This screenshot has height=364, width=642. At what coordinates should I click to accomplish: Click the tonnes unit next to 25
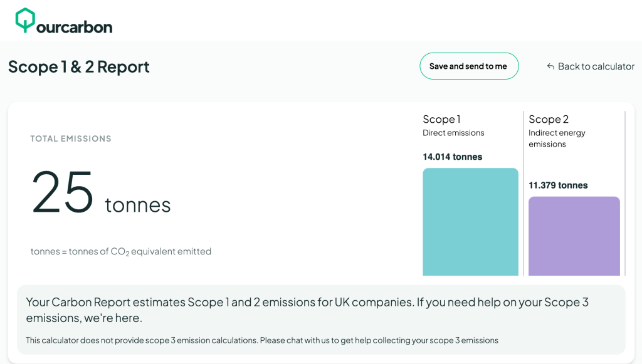[x=137, y=205]
